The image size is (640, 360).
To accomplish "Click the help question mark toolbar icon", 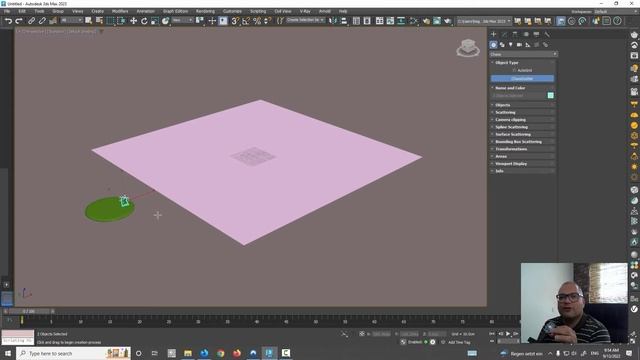I will coord(617,21).
